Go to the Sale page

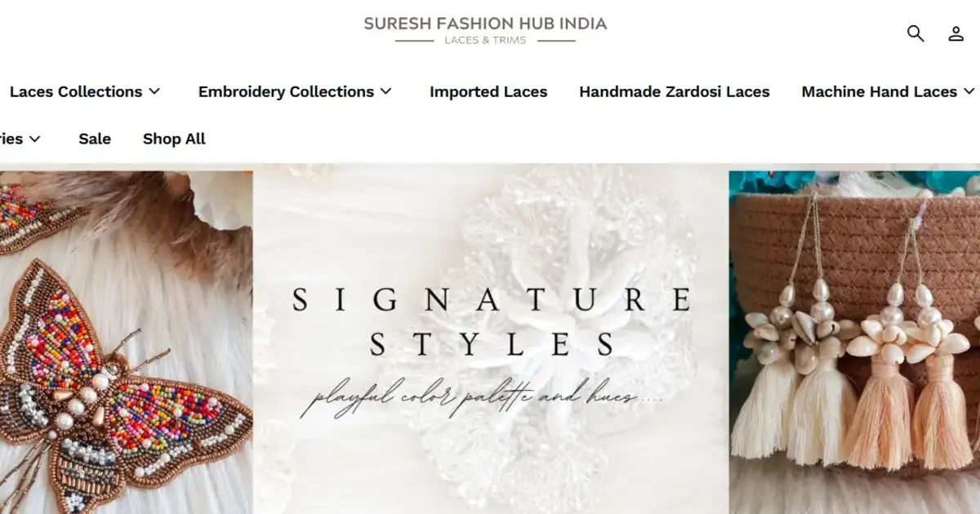click(x=95, y=139)
